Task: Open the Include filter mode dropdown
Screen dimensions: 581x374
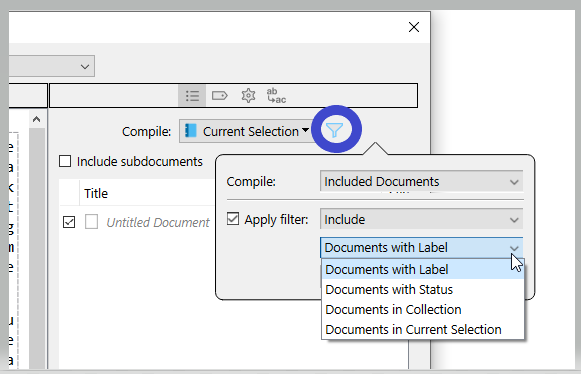Action: tap(421, 219)
